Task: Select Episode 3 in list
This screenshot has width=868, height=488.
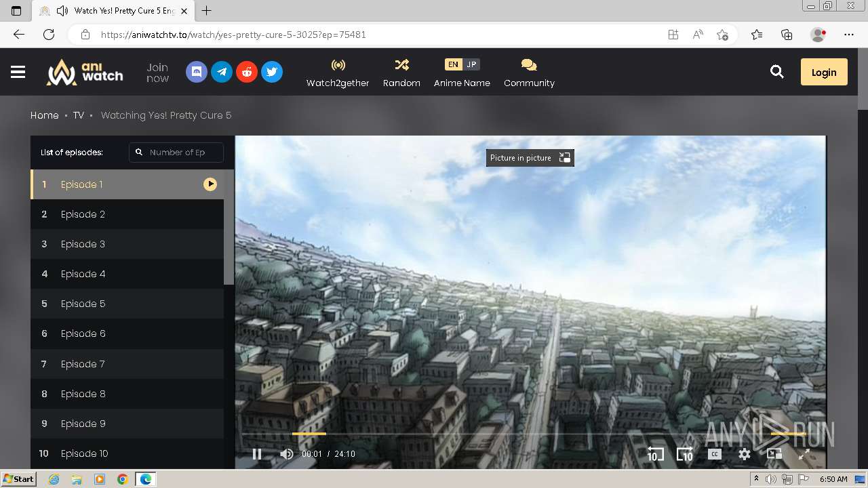Action: 127,244
